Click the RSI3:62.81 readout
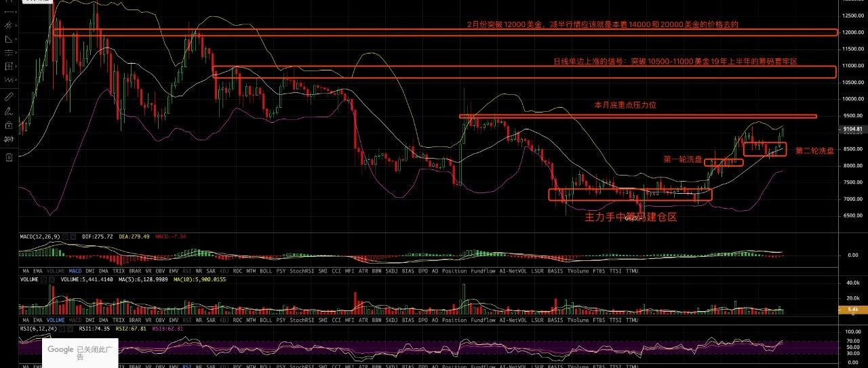The image size is (868, 368). pyautogui.click(x=167, y=329)
